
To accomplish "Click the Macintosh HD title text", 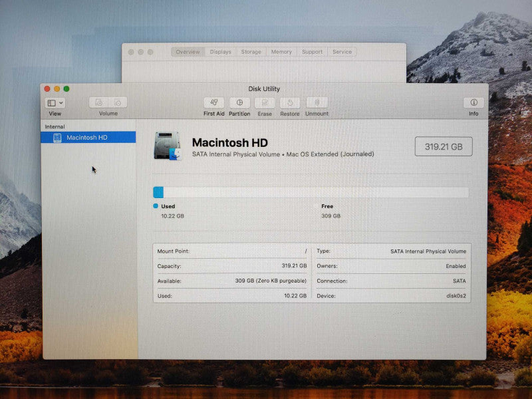I will [229, 142].
